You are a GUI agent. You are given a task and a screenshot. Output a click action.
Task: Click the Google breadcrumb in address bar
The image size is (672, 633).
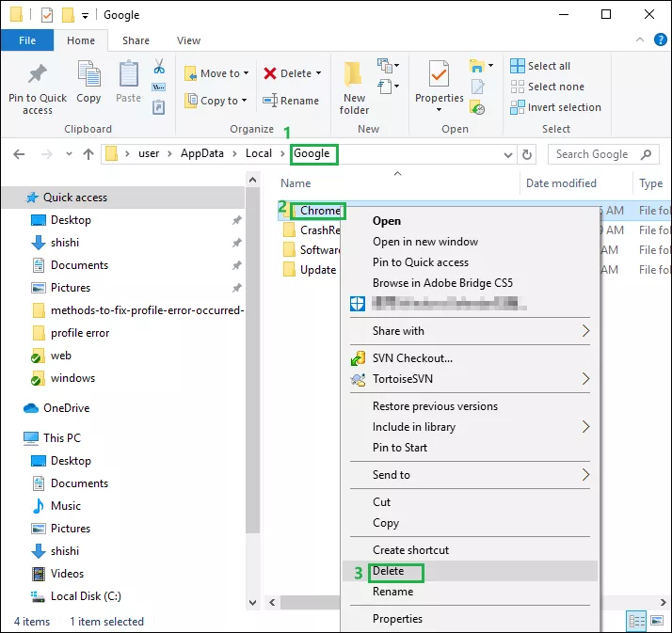[x=312, y=153]
